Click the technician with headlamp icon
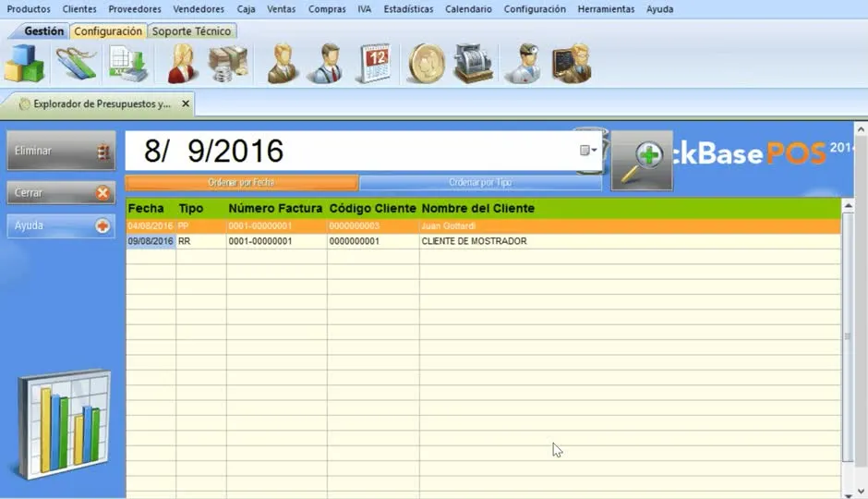This screenshot has width=868, height=499. tap(524, 63)
